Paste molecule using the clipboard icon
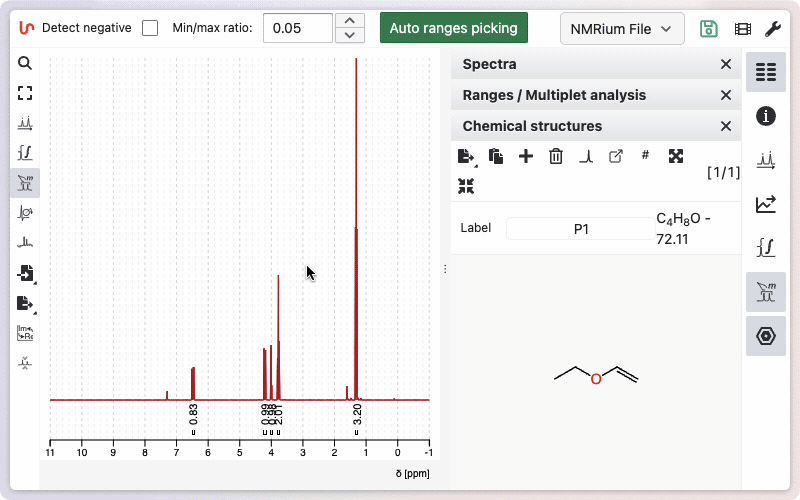800x500 pixels. click(496, 156)
